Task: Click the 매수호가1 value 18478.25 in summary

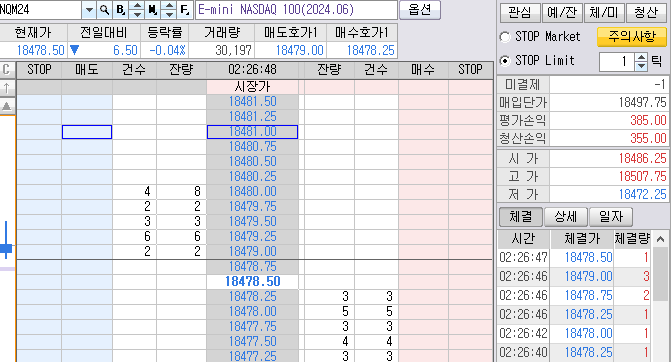Action: 362,50
